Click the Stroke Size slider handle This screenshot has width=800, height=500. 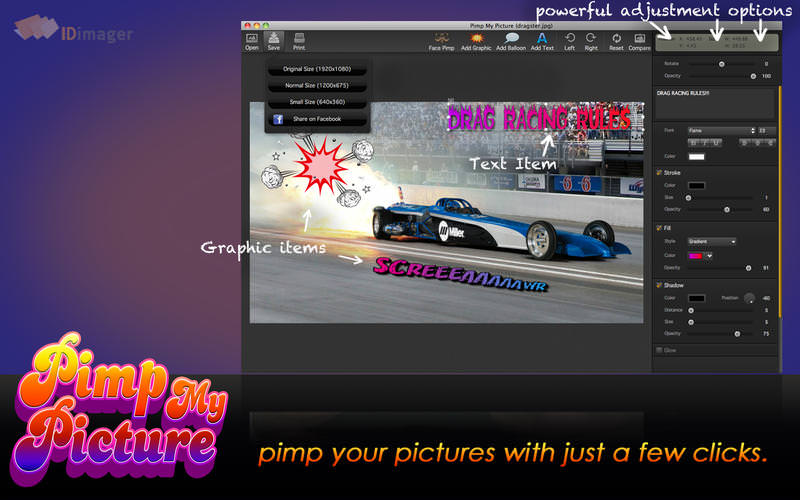[688, 197]
